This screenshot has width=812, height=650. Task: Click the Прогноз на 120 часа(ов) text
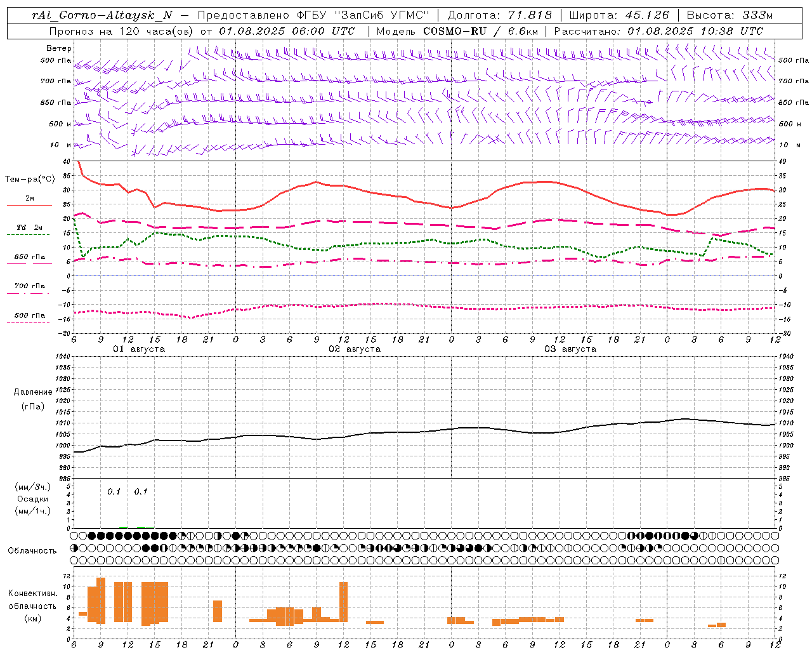click(x=122, y=31)
